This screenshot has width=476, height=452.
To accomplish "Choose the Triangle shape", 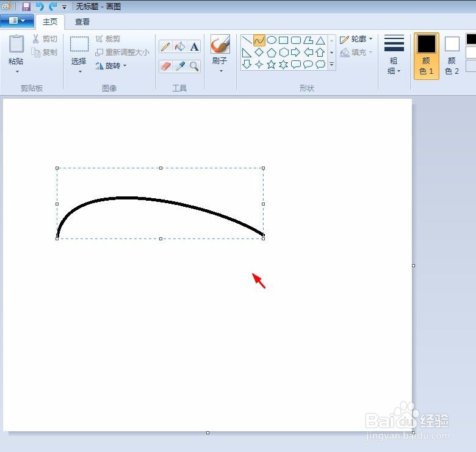I will click(320, 40).
